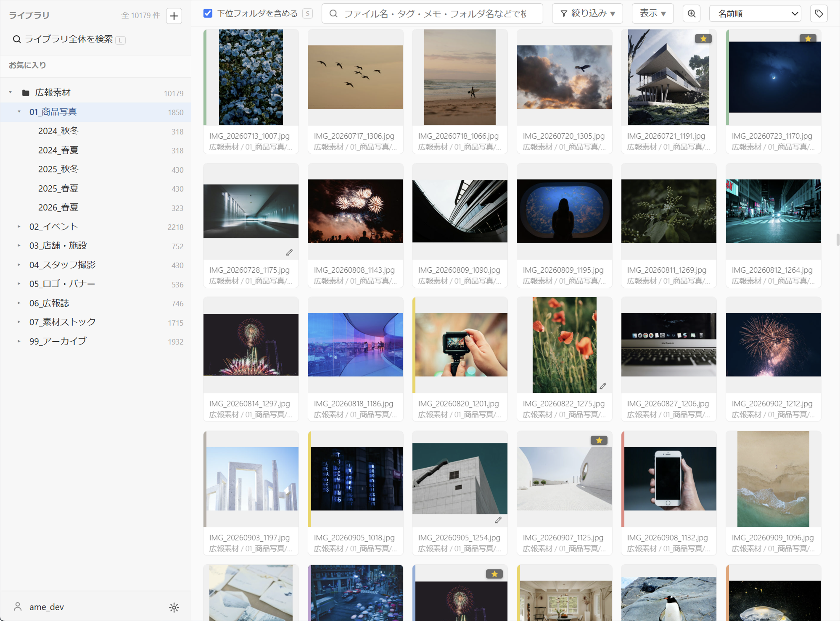
Task: Open the 表示 view options menu
Action: click(x=652, y=14)
